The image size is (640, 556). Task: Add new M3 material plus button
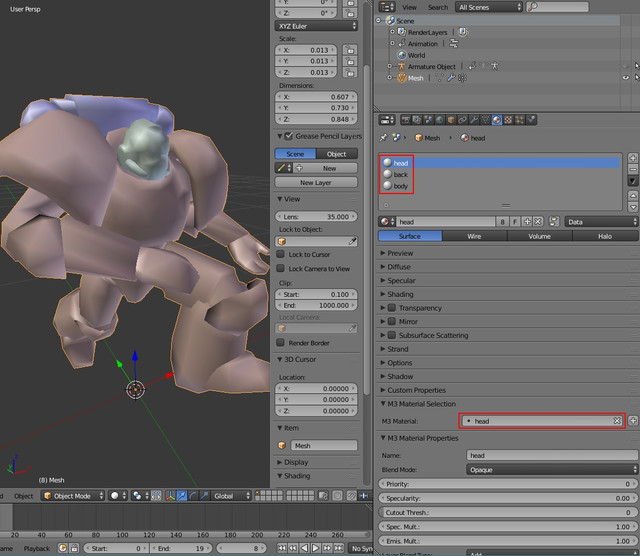point(633,420)
